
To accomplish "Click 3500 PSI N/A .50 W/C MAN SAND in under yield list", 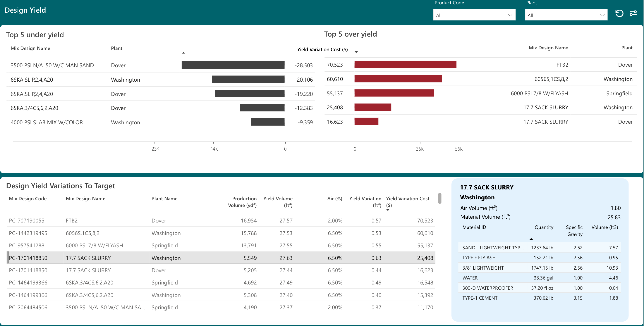I will coord(52,65).
